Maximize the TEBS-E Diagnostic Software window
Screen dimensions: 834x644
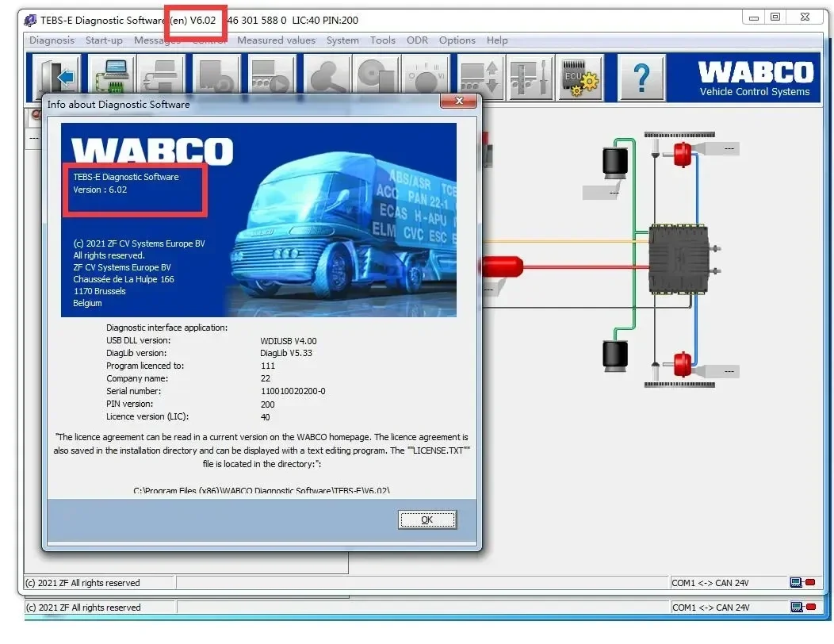pos(775,17)
